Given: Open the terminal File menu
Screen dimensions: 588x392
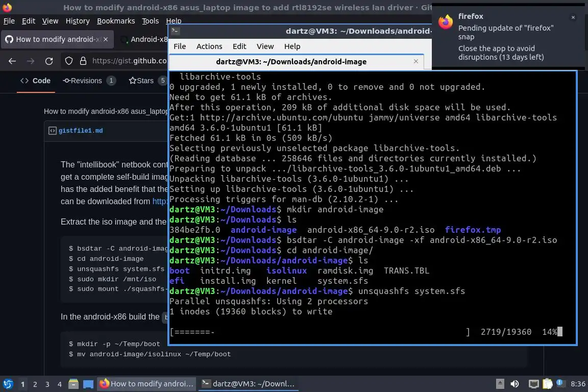Looking at the screenshot, I should point(180,46).
